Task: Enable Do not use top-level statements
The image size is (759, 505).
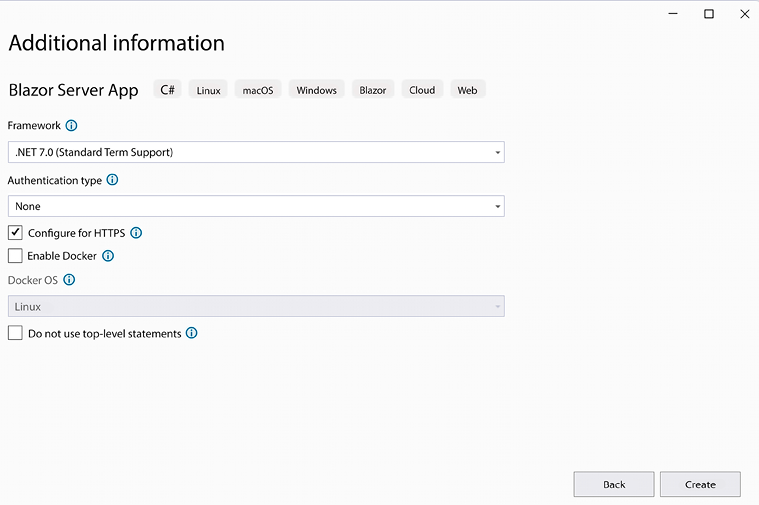Action: (15, 333)
